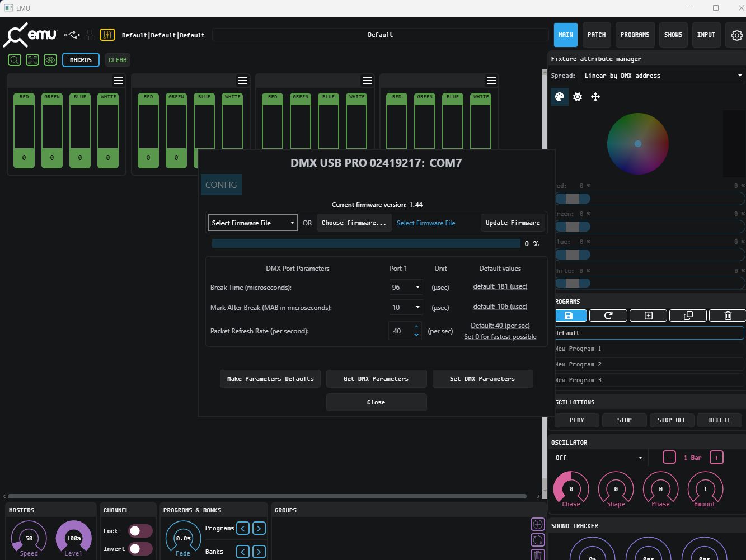The height and width of the screenshot is (560, 746).
Task: Click the Update Firmware button
Action: (x=513, y=223)
